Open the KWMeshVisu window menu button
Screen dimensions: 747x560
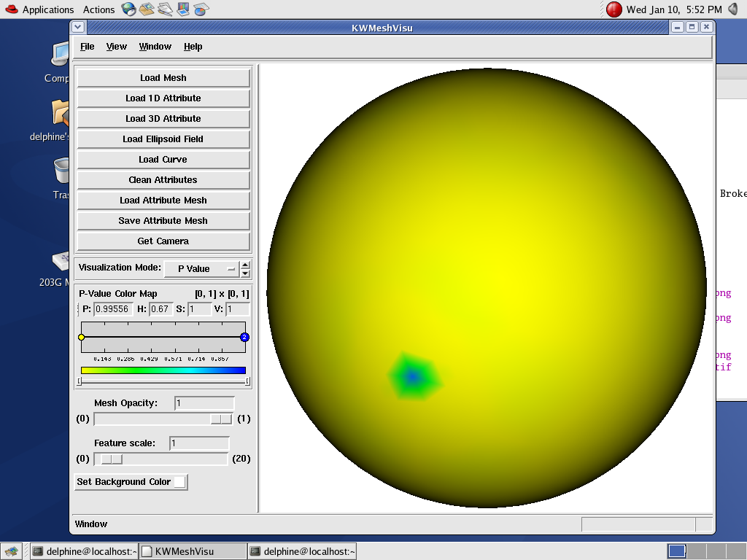[79, 27]
